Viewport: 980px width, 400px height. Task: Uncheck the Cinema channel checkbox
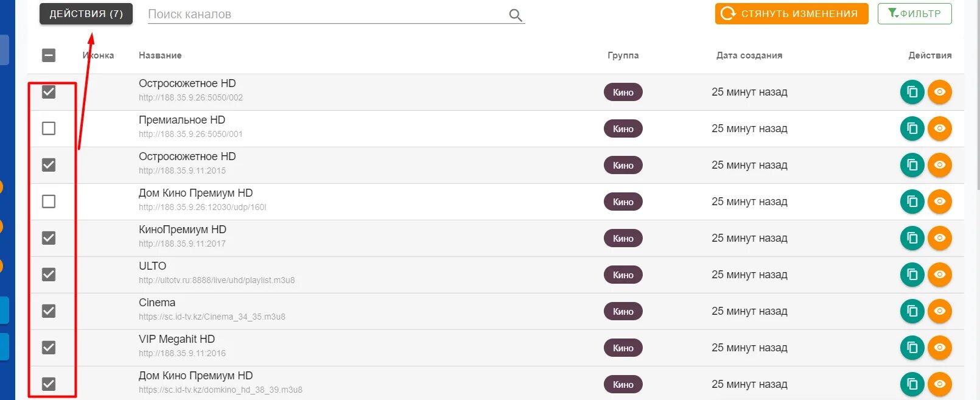point(49,311)
